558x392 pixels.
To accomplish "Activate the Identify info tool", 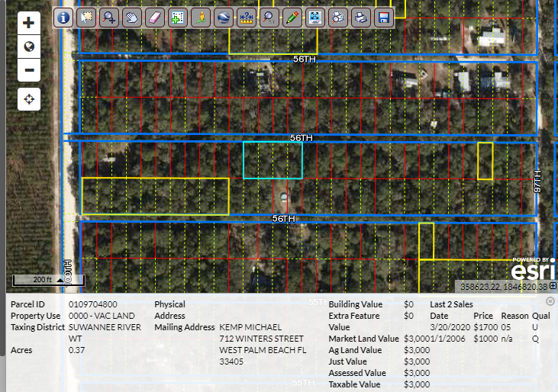I will [63, 17].
